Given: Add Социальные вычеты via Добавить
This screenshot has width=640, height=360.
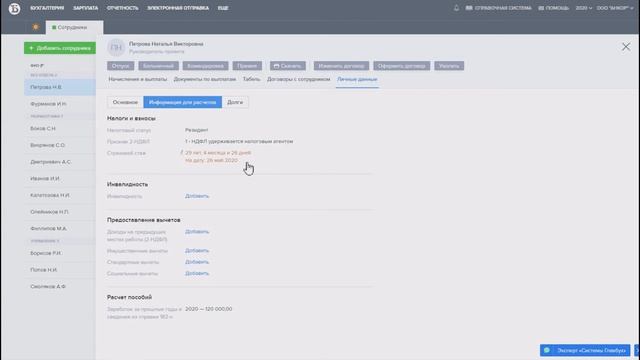Looking at the screenshot, I should pyautogui.click(x=197, y=273).
